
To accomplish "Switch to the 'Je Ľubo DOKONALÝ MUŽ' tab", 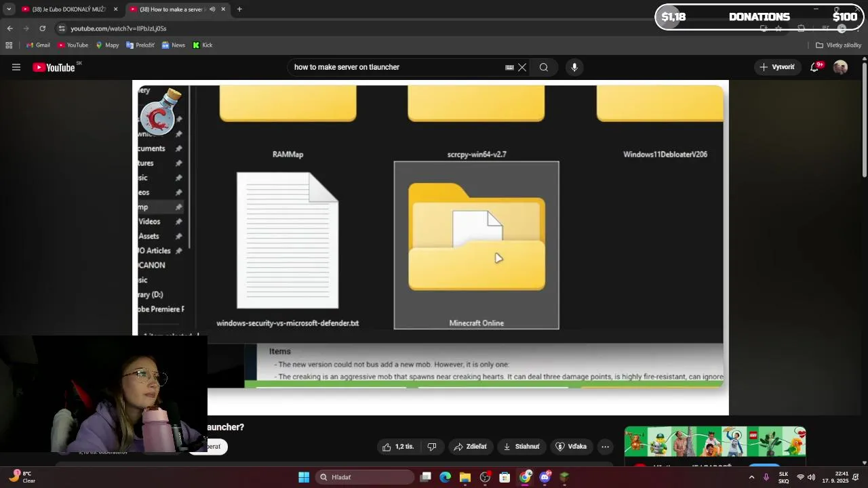I will tap(68, 9).
